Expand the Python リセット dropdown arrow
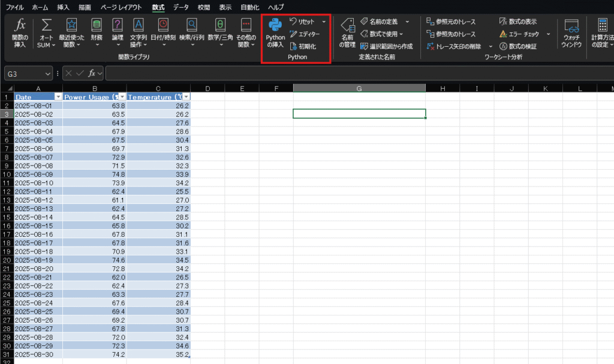The height and width of the screenshot is (364, 614). click(x=324, y=22)
